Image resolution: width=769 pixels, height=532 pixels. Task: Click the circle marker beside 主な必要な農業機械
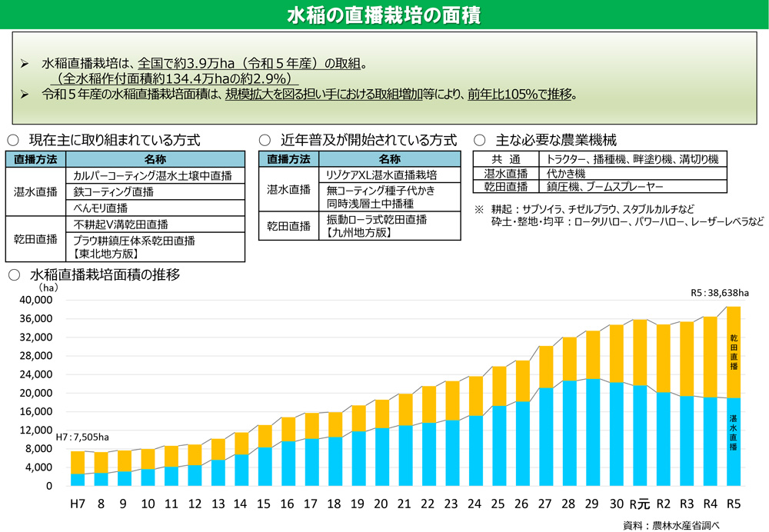coord(479,141)
